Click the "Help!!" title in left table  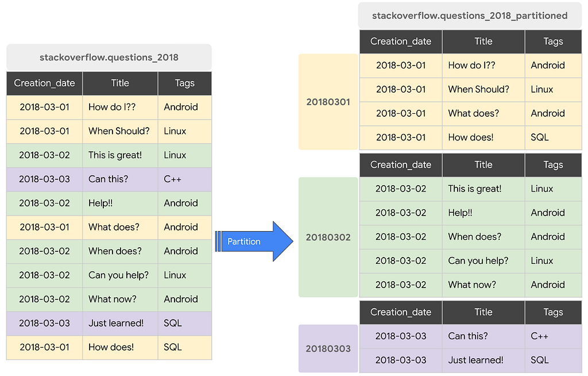point(100,203)
